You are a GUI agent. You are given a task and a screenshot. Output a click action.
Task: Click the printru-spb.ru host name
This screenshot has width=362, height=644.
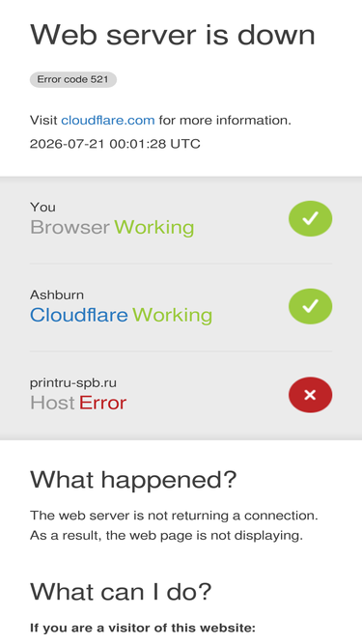click(73, 383)
